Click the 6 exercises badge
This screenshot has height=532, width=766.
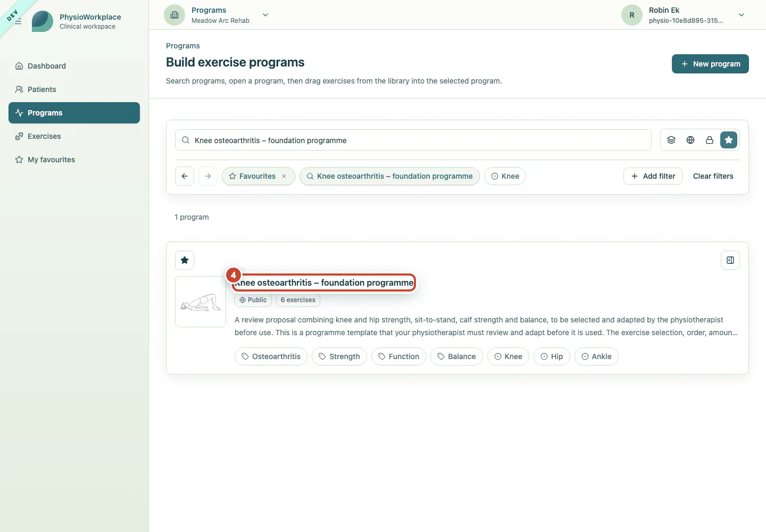[x=298, y=300]
